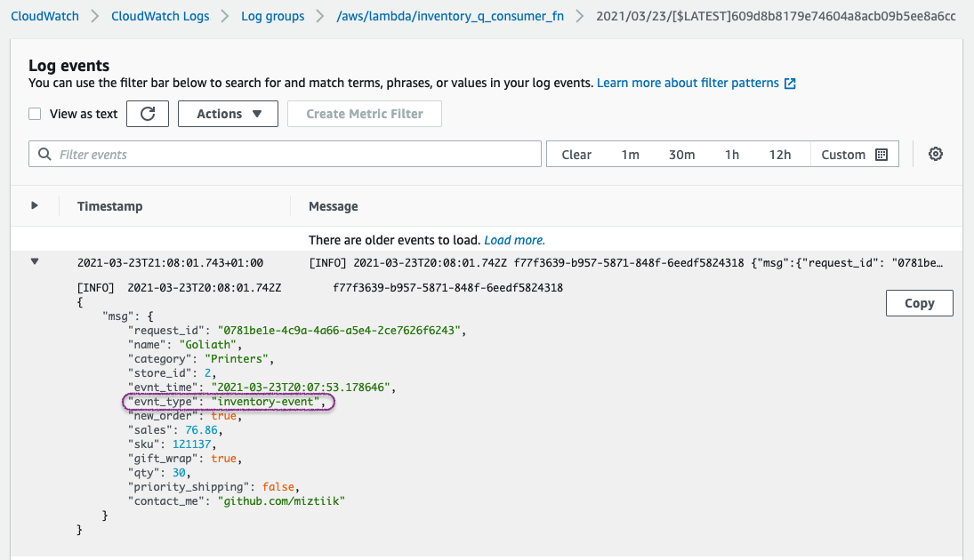This screenshot has height=560, width=974.
Task: Open the Custom time range calendar icon
Action: coord(881,155)
